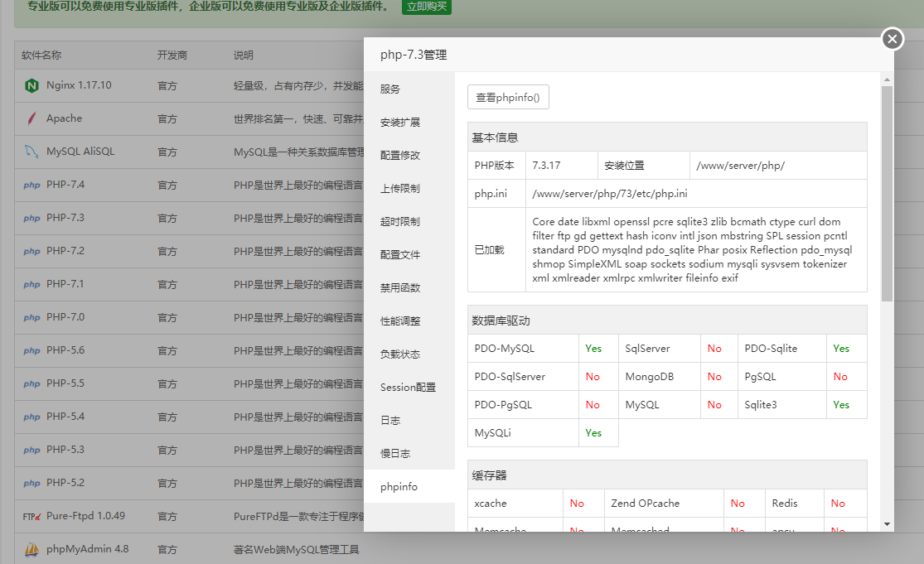Click the php icon beside PHP-5.6
The image size is (924, 564).
31,351
